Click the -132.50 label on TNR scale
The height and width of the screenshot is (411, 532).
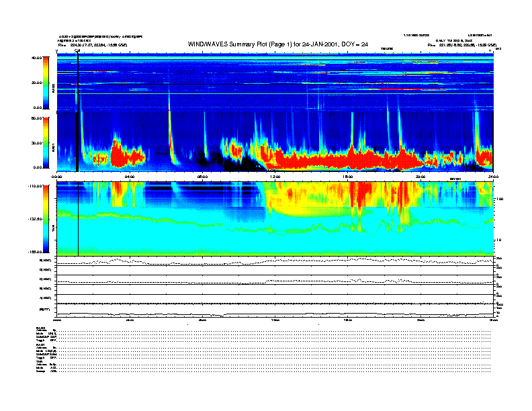[x=35, y=219]
